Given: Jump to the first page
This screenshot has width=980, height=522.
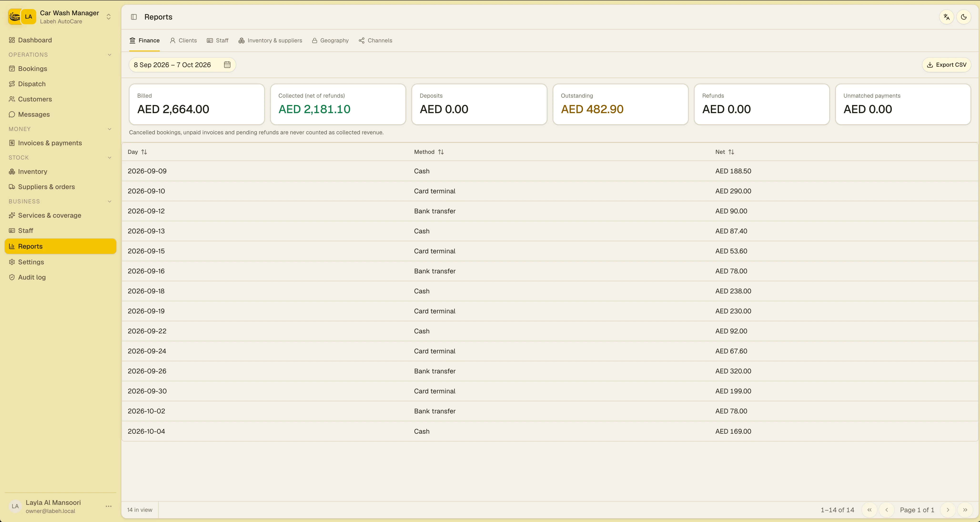Looking at the screenshot, I should coord(869,510).
